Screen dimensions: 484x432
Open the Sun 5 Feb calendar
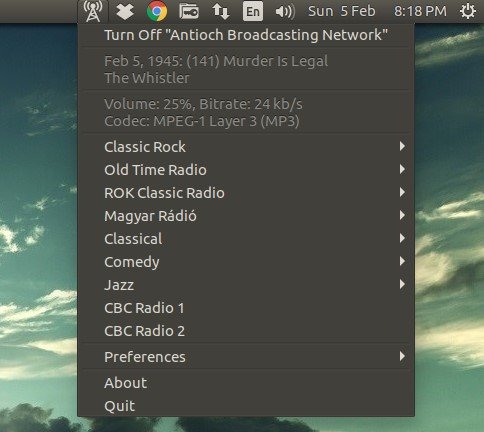pos(342,11)
